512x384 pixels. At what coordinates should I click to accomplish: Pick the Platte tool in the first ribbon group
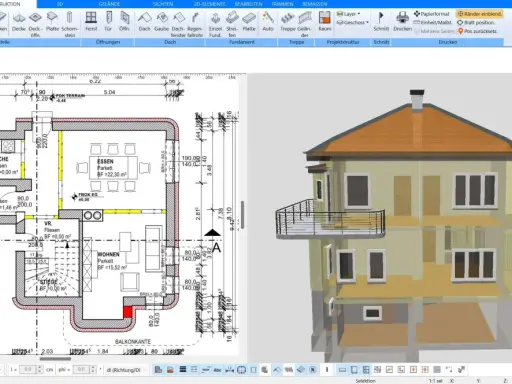[x=52, y=22]
